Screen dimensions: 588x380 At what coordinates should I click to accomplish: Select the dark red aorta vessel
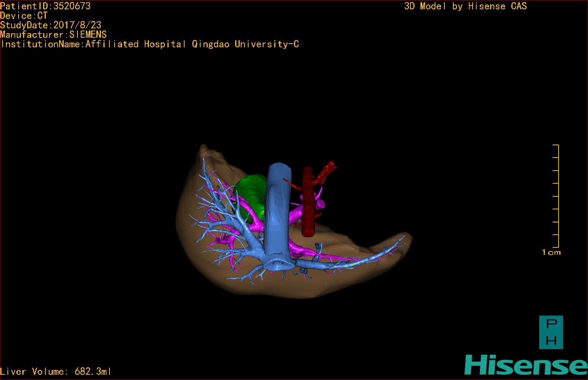click(308, 203)
